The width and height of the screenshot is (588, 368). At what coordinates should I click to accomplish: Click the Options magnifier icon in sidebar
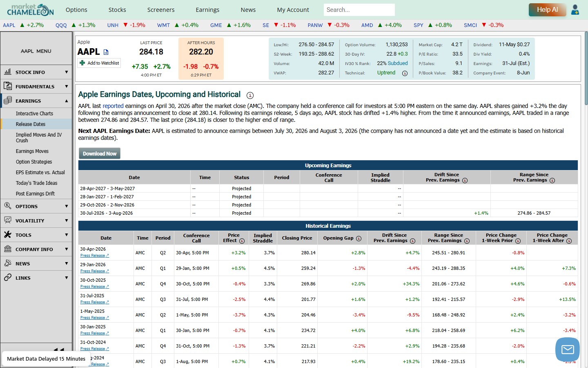tap(8, 206)
